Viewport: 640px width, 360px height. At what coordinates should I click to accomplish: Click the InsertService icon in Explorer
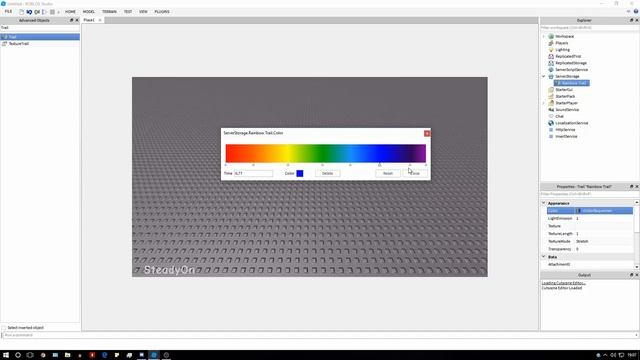click(551, 136)
